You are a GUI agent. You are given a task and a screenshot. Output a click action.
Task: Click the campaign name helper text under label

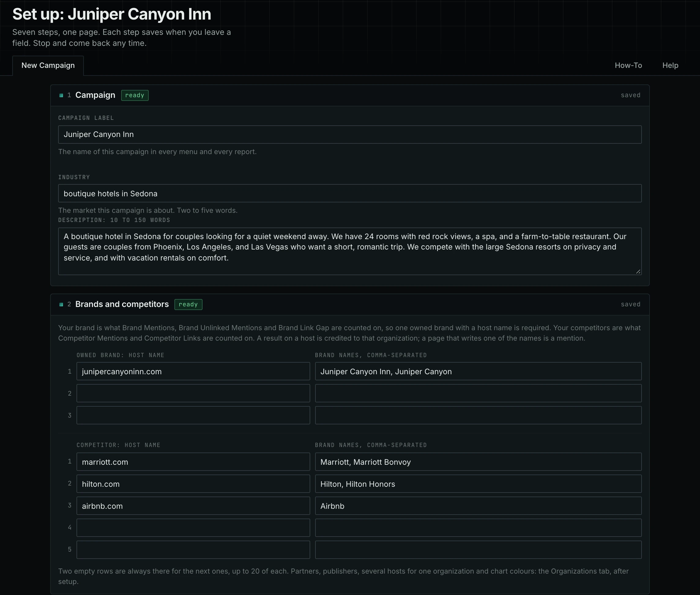tap(157, 152)
